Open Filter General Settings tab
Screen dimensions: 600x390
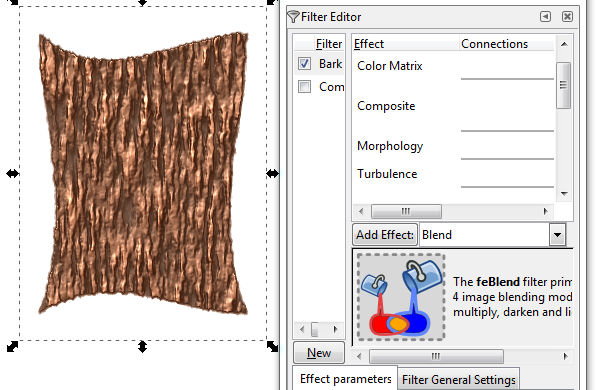(x=458, y=380)
